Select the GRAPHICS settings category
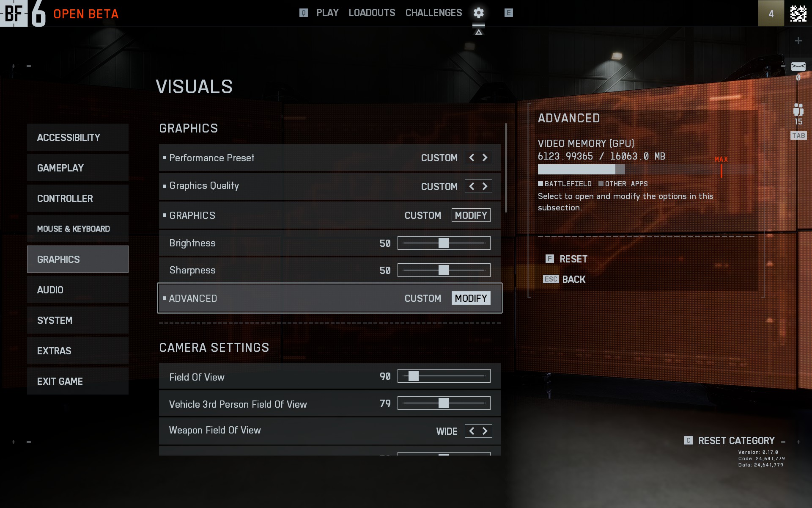This screenshot has width=812, height=508. (x=78, y=259)
